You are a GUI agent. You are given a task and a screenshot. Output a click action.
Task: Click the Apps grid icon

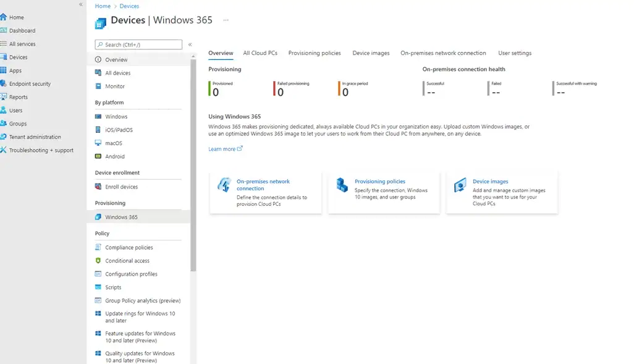tap(4, 70)
